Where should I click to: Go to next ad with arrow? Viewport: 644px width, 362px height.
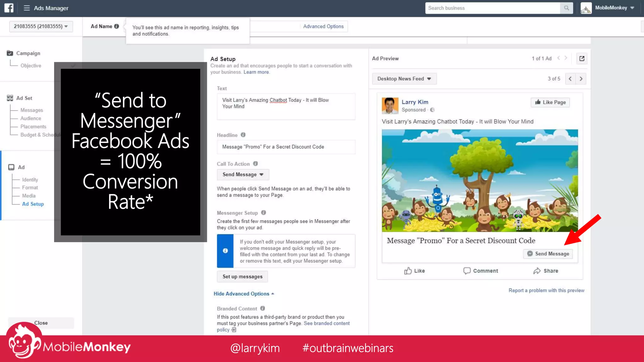(566, 58)
